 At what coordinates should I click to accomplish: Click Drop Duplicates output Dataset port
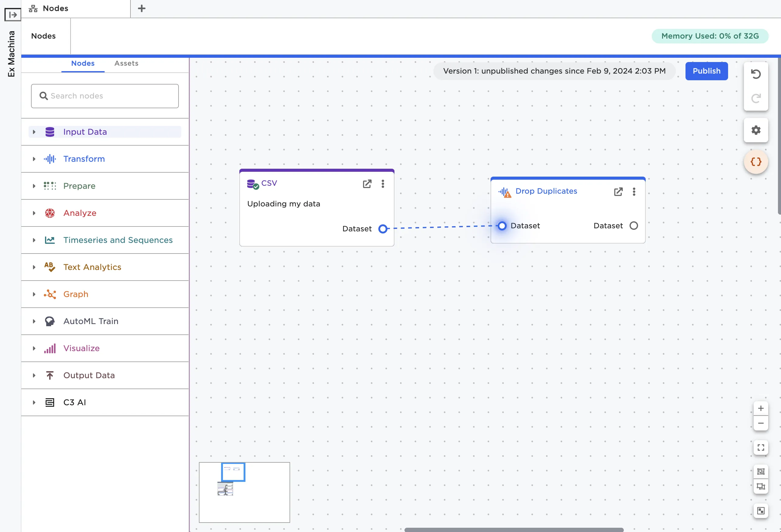pyautogui.click(x=633, y=226)
